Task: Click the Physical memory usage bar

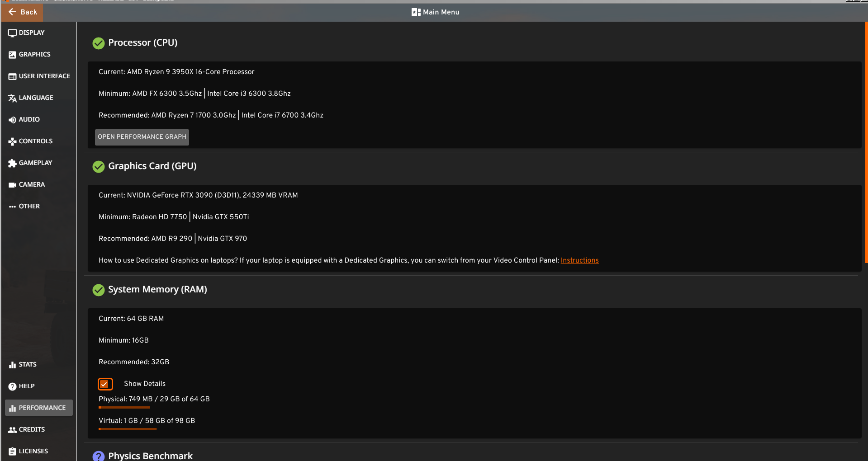Action: 124,407
